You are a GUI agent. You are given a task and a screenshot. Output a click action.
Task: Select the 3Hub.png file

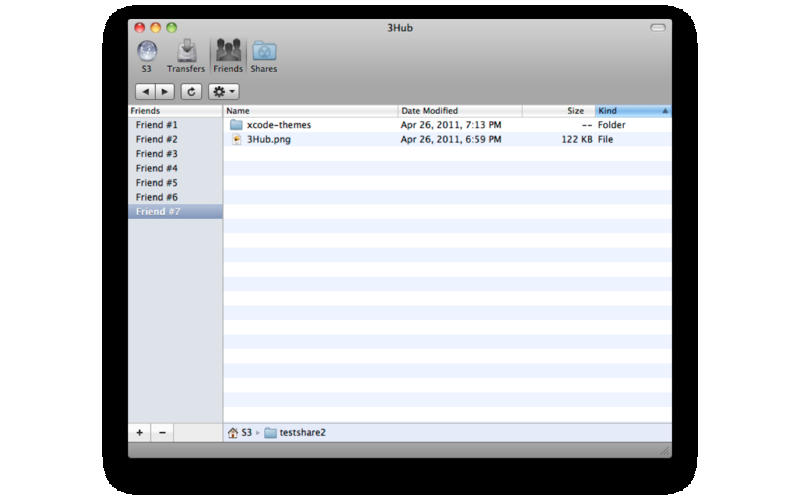pyautogui.click(x=268, y=140)
